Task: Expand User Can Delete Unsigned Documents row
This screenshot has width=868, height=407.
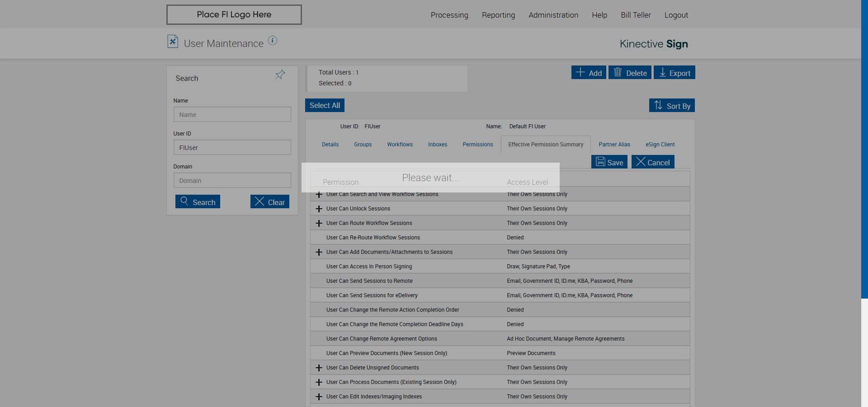Action: pos(319,368)
